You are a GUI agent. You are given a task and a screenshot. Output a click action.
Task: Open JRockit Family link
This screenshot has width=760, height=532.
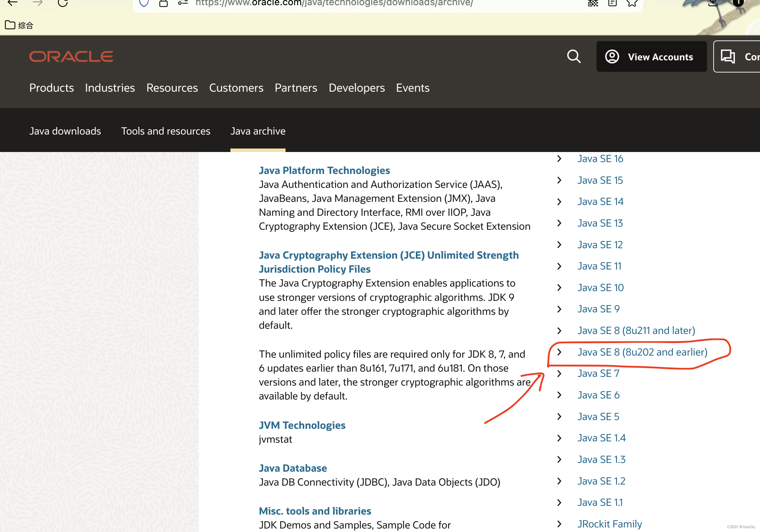(609, 524)
